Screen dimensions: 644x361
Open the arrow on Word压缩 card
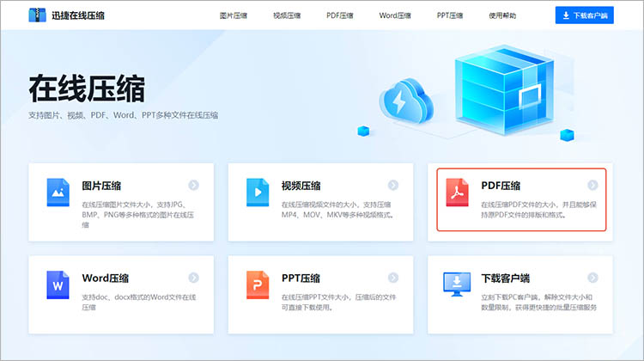[x=194, y=278]
